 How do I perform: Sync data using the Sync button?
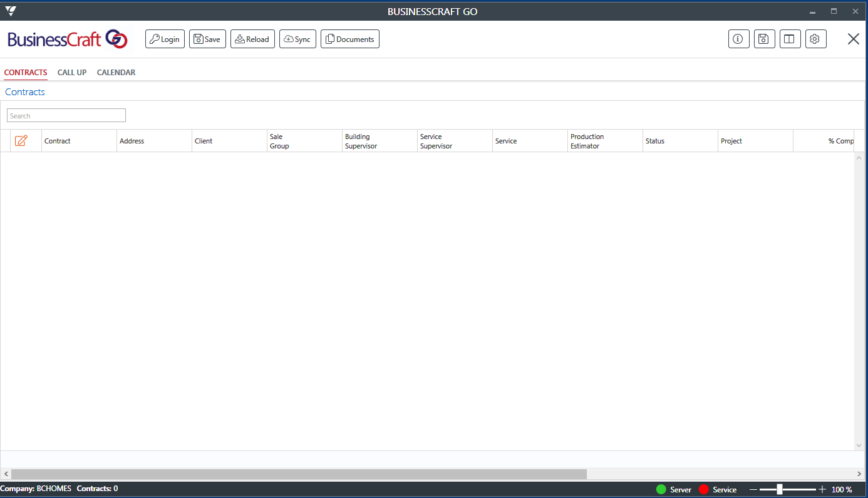tap(297, 39)
